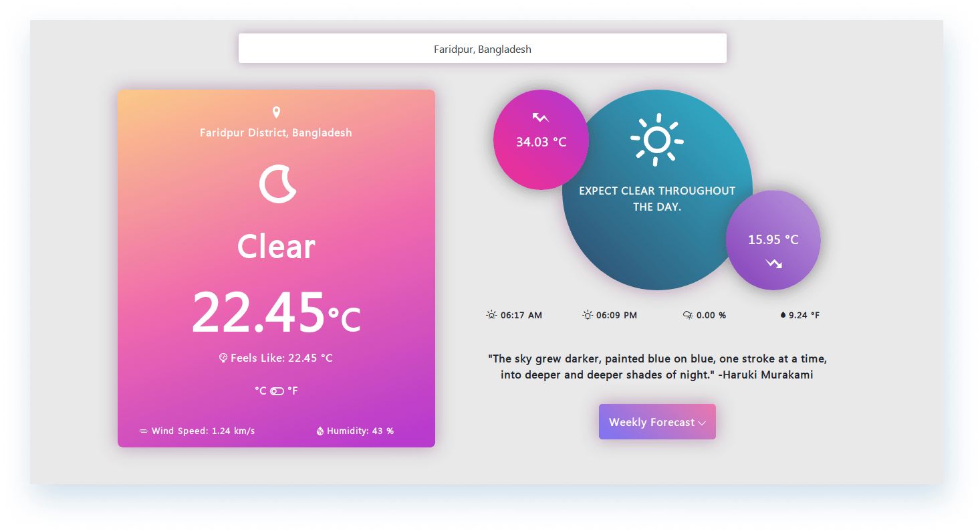Screen dimensions: 980x531
Task: Click the 34.03 °C high temperature value
Action: pos(541,142)
